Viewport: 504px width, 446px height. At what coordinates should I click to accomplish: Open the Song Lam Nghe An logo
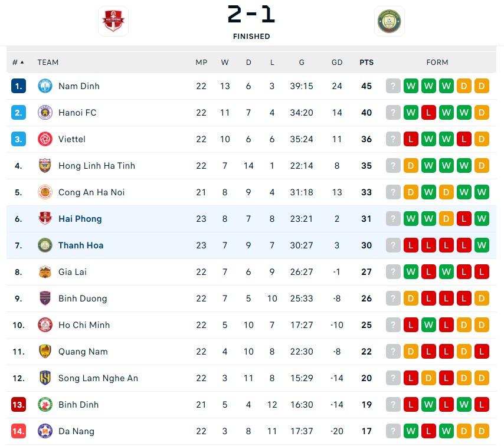45,378
